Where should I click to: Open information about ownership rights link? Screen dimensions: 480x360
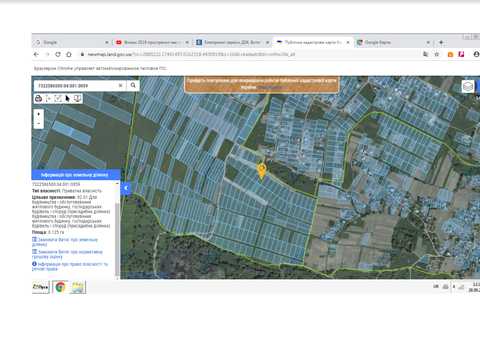70,266
